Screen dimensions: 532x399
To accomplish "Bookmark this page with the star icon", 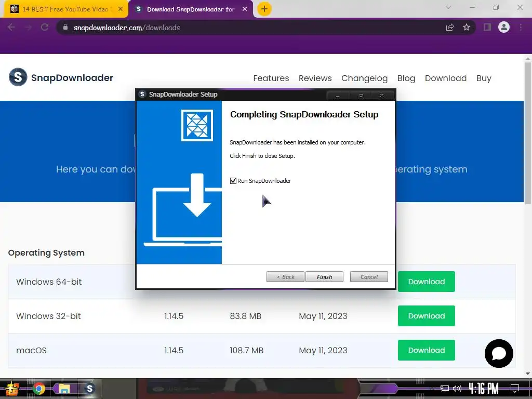I will (x=467, y=28).
